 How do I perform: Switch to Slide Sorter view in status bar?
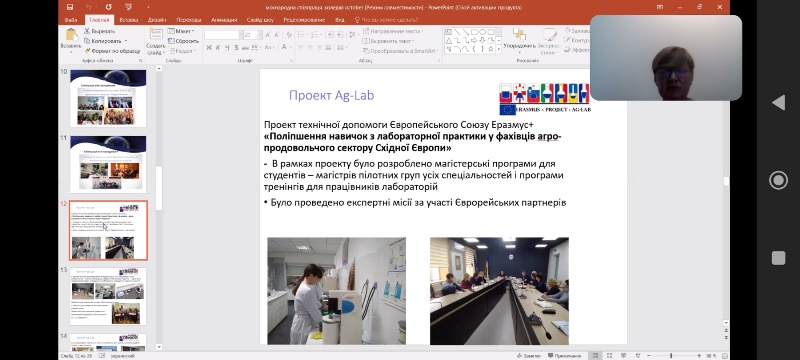609,355
